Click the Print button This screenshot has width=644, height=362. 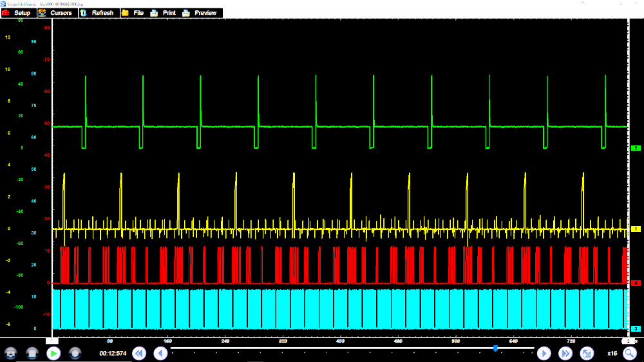click(164, 13)
